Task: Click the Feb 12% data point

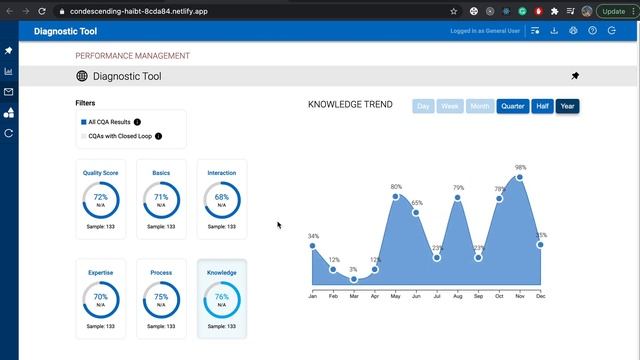Action: [333, 269]
